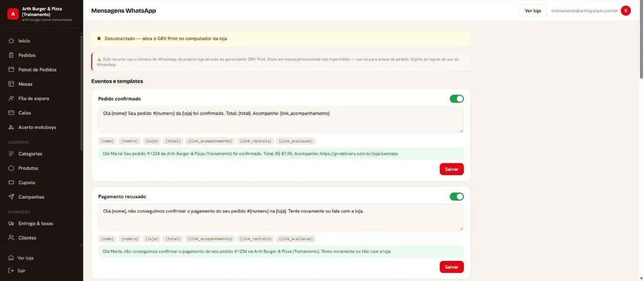
Task: Insert {loja} tag in Pedido confirmado
Action: [151, 141]
